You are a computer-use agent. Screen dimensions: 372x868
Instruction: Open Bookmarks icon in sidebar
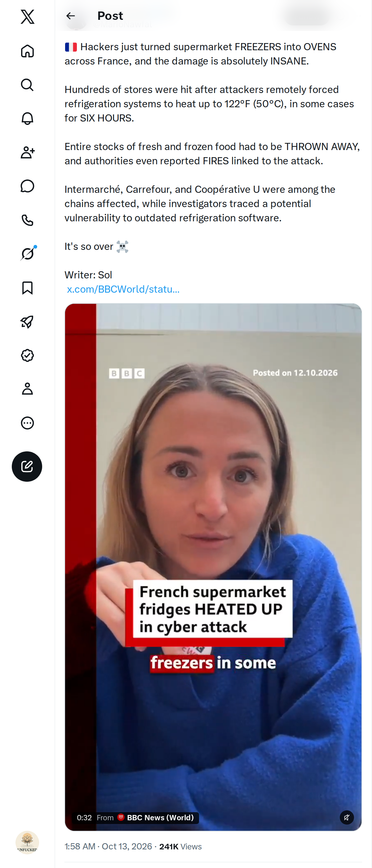(27, 288)
